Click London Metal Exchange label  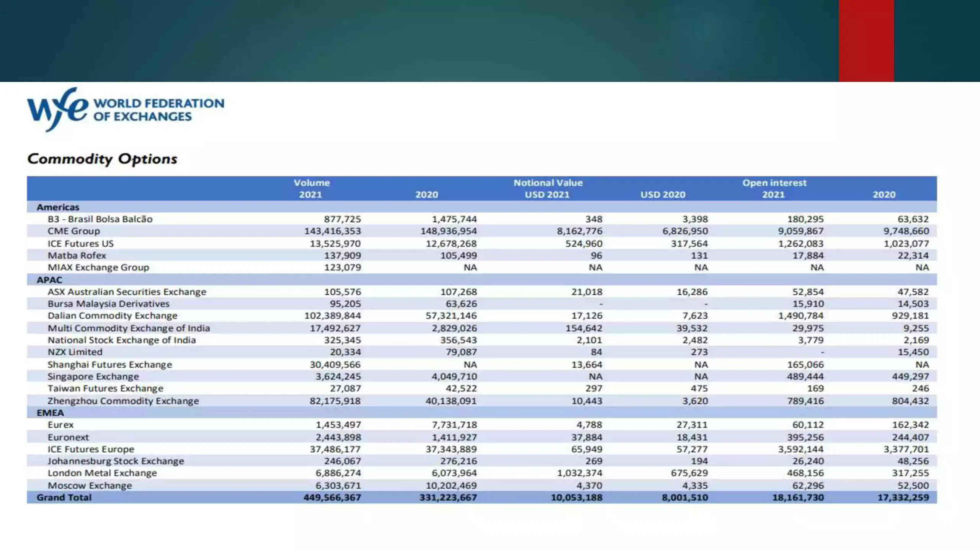(x=102, y=473)
